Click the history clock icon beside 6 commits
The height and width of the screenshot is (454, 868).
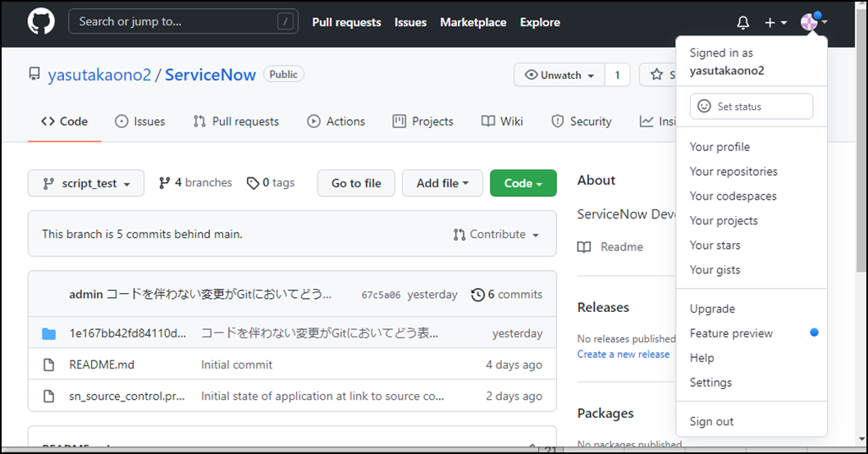[477, 295]
